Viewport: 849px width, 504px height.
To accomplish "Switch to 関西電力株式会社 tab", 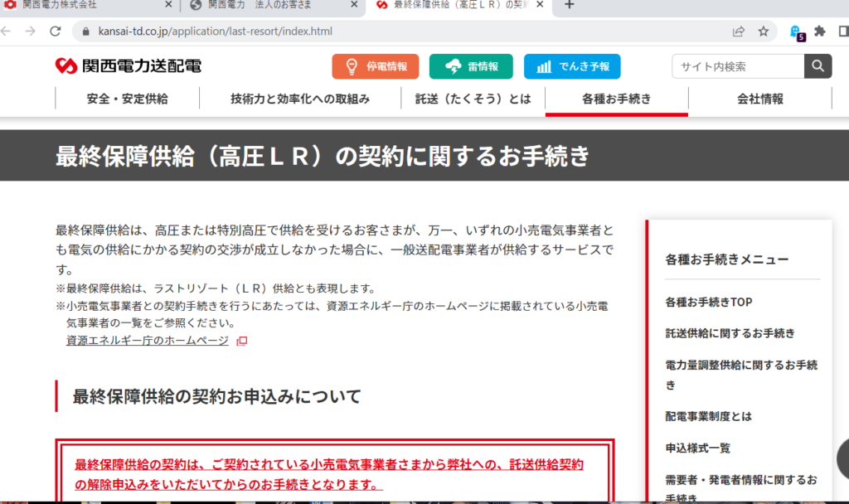I will pyautogui.click(x=83, y=5).
